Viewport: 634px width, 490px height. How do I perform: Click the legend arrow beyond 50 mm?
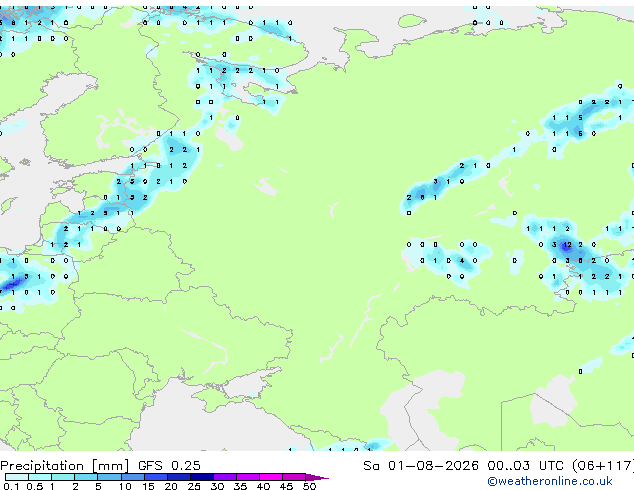(317, 478)
